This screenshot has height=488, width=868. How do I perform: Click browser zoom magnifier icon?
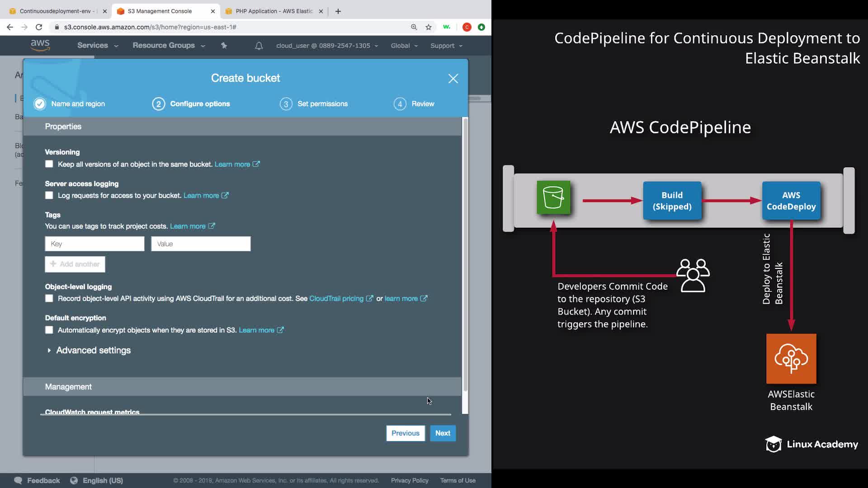coord(414,27)
